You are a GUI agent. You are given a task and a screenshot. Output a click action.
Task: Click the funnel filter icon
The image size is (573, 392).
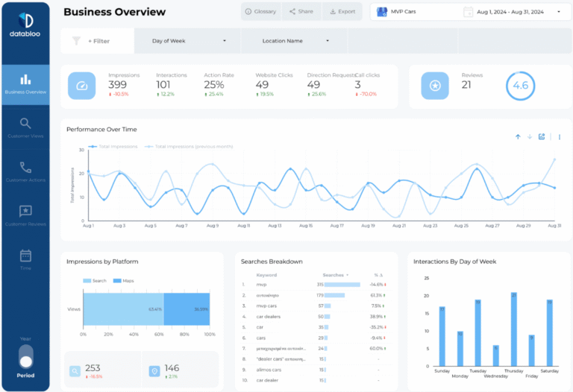76,41
